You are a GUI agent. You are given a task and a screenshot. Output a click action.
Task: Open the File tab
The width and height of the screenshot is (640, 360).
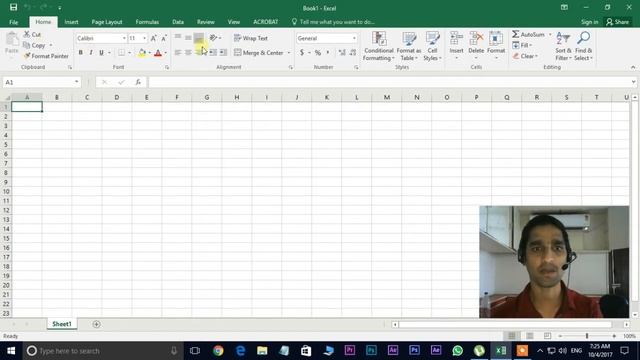(13, 22)
